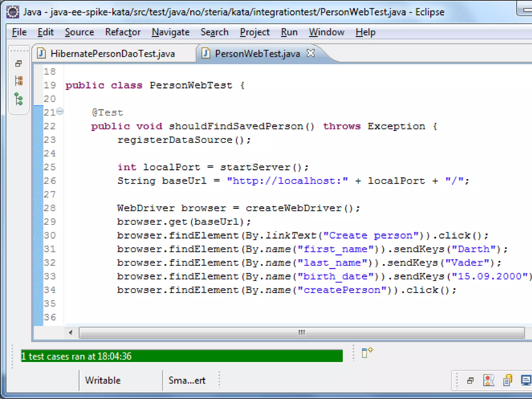The width and height of the screenshot is (532, 399).
Task: Open the Run menu
Action: tap(289, 32)
